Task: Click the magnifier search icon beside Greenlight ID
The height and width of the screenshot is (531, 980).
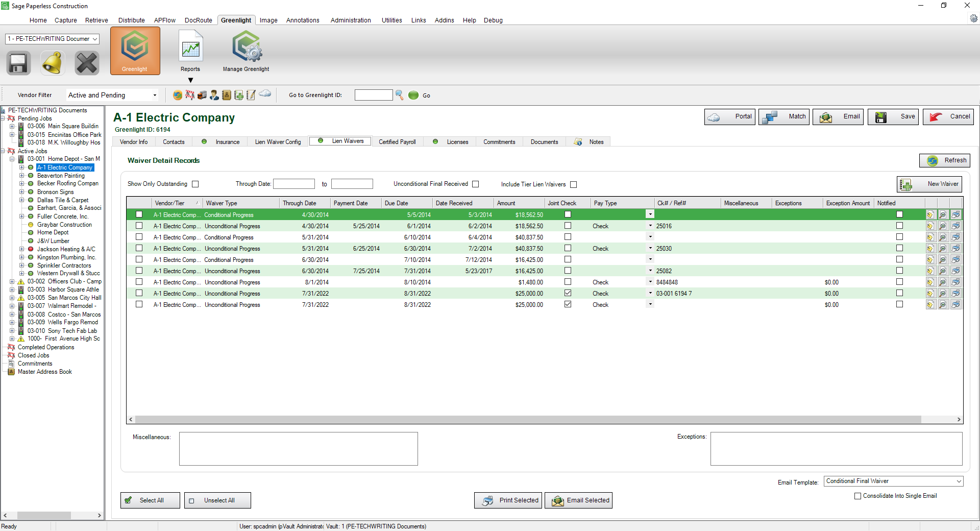Action: [x=399, y=95]
